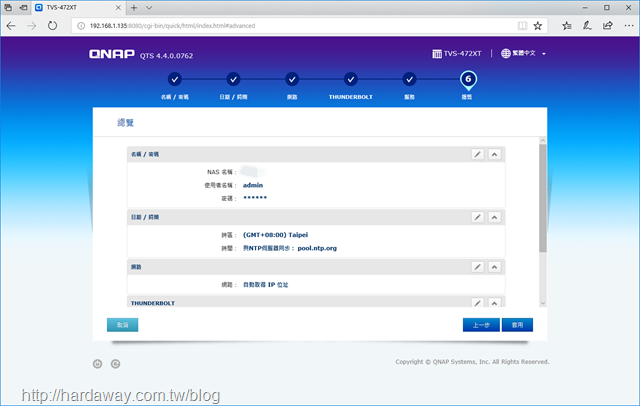The image size is (640, 406).
Task: Click the pool.ntp.org text
Action: point(317,248)
